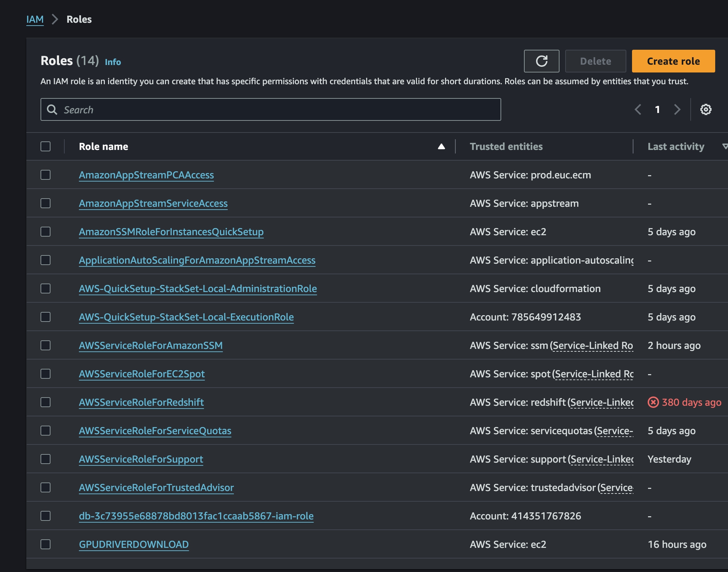Click Service-Linked Role link in ssm row
Screen dimensions: 728x572
tap(593, 345)
